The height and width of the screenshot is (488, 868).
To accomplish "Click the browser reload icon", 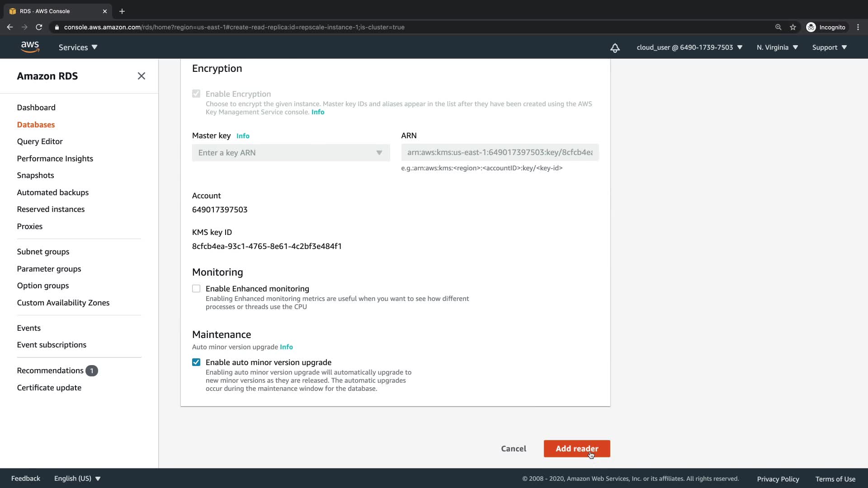I will tap(39, 27).
